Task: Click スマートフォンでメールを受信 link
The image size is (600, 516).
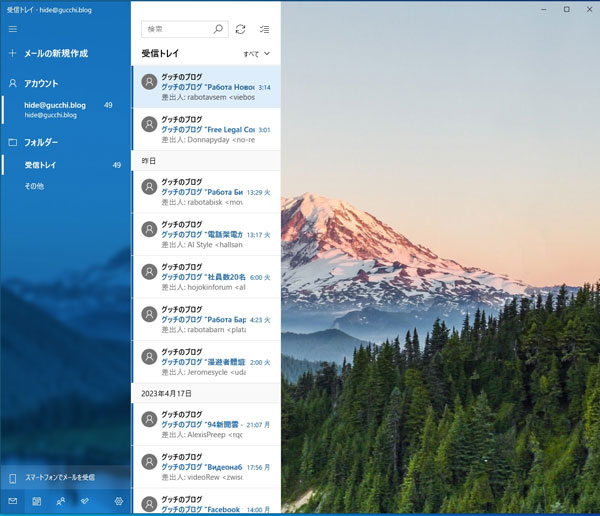Action: [x=60, y=478]
